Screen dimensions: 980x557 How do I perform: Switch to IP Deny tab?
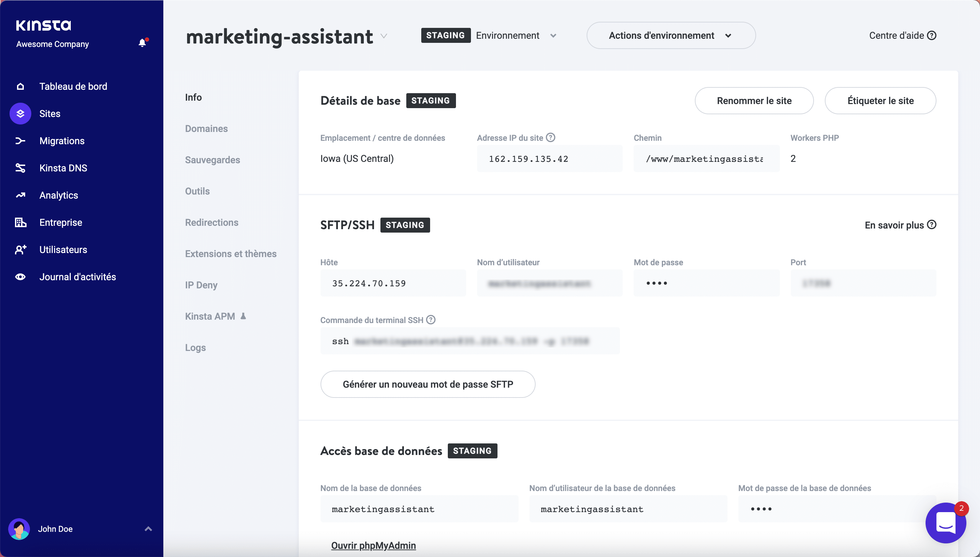coord(201,285)
